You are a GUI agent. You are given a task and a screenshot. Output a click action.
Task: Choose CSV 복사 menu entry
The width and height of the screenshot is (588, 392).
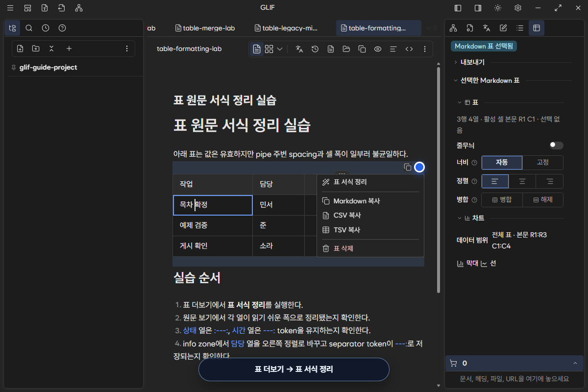click(x=370, y=215)
